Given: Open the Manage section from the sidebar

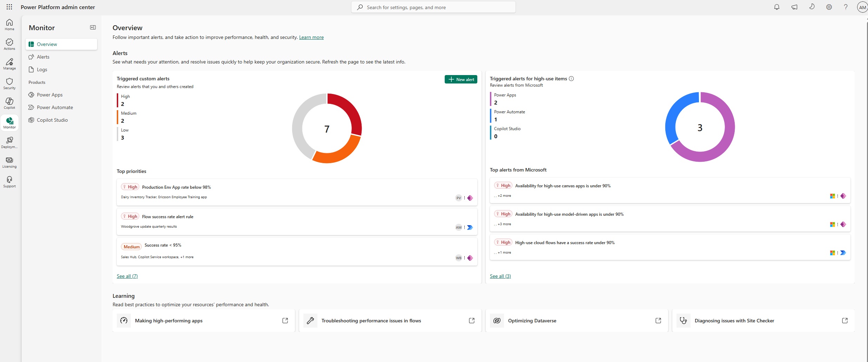Looking at the screenshot, I should click(9, 64).
